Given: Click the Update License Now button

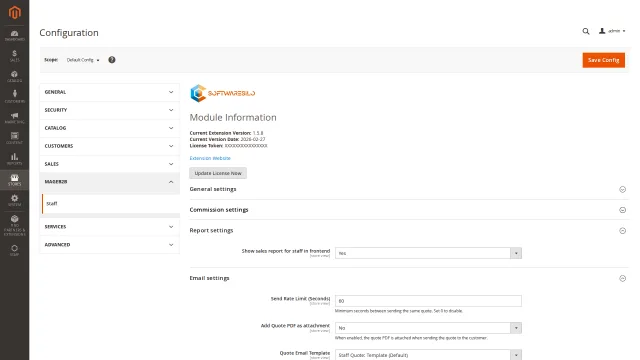Looking at the screenshot, I should 218,173.
